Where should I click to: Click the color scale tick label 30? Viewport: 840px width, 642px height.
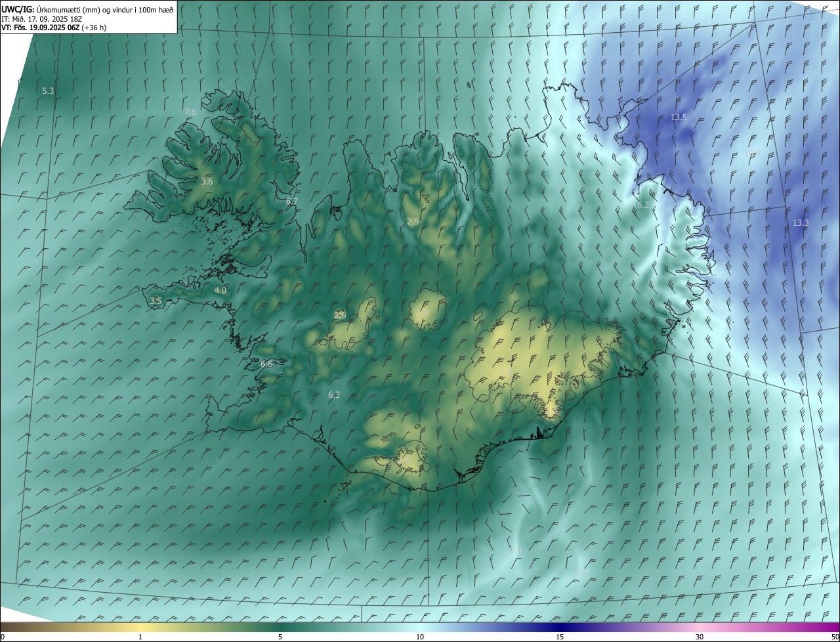pos(700,637)
